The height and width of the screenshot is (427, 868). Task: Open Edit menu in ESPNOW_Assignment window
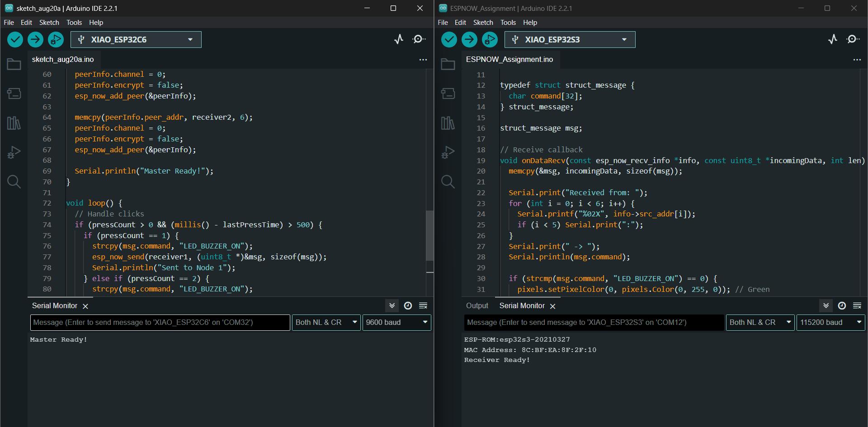coord(461,23)
